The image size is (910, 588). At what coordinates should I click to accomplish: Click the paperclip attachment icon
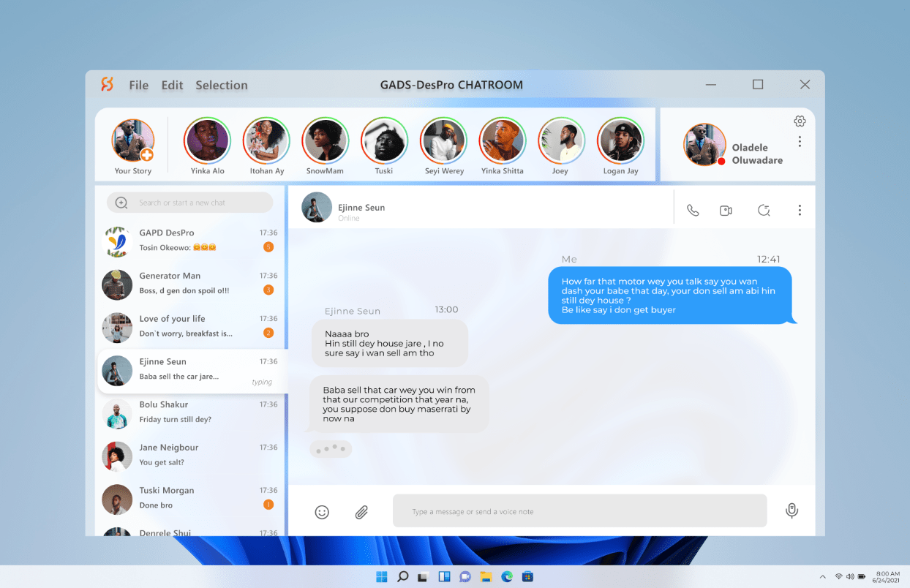[361, 512]
